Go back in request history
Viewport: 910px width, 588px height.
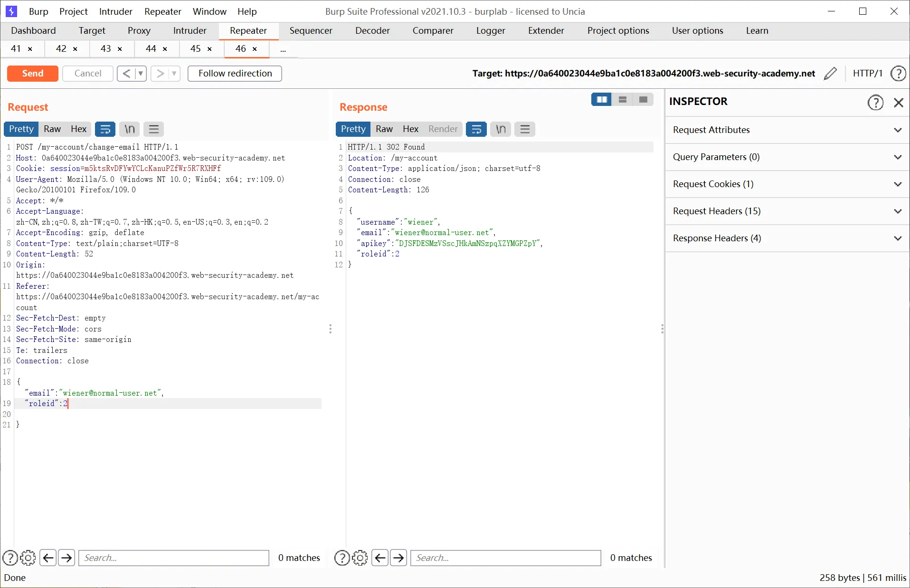[x=126, y=74]
